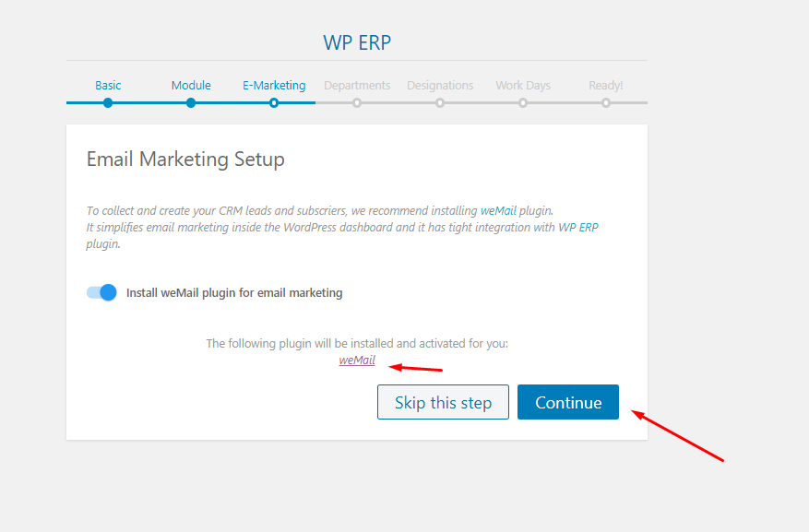Open the weMail plugin link
The height and width of the screenshot is (532, 809).
(x=357, y=360)
